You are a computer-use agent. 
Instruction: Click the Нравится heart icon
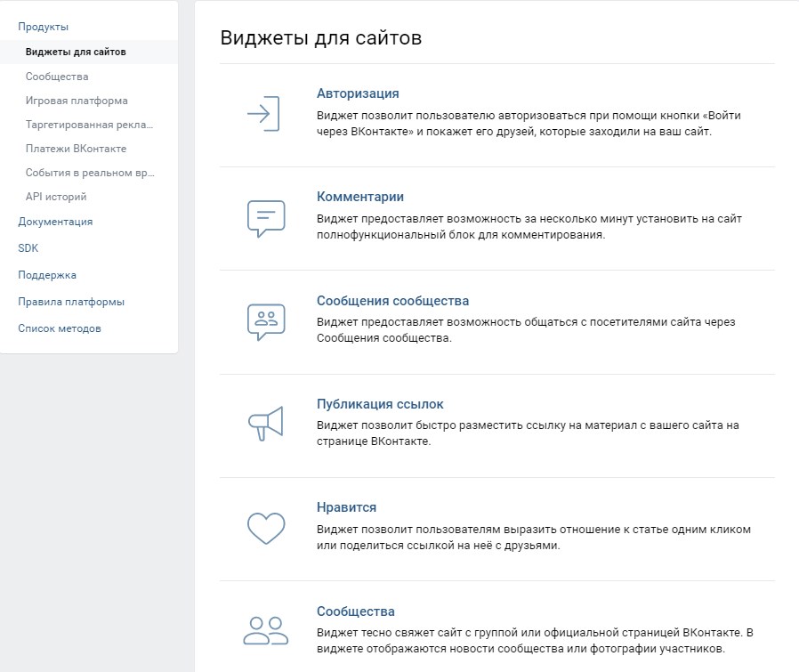click(266, 528)
